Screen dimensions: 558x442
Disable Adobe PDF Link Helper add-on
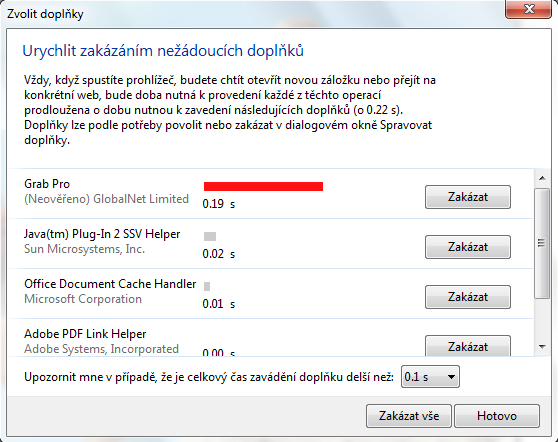click(468, 346)
